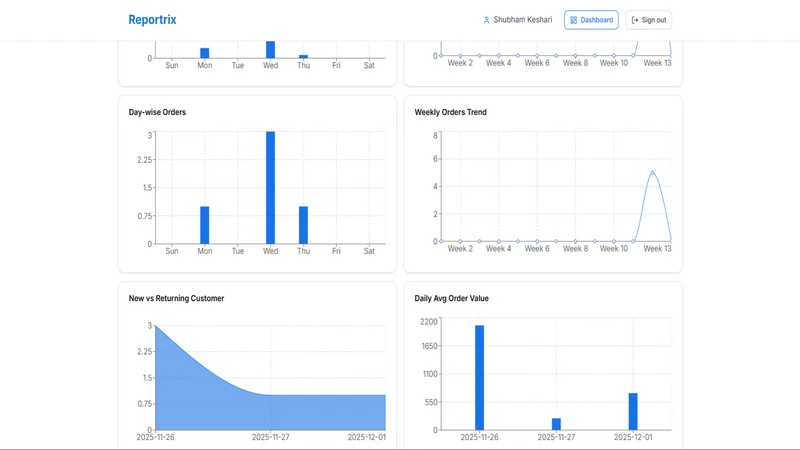Image resolution: width=800 pixels, height=450 pixels.
Task: Click the Week 13 label in Weekly Orders Trend
Action: (657, 249)
